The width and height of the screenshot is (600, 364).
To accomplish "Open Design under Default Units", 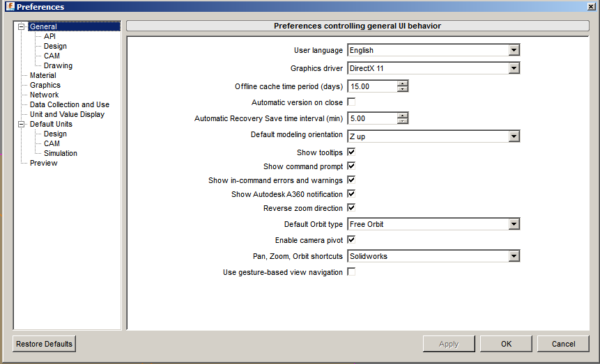I will coord(55,134).
